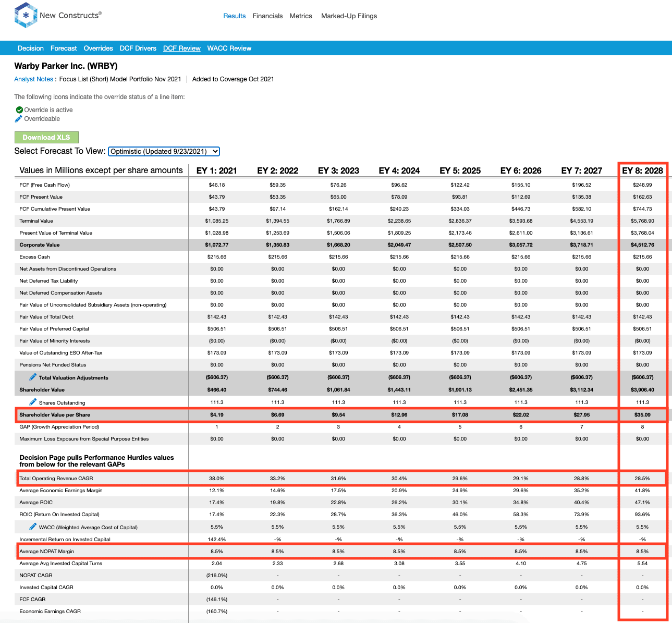The width and height of the screenshot is (672, 623).
Task: Click the 'EY 4: 2024' column header
Action: [399, 170]
